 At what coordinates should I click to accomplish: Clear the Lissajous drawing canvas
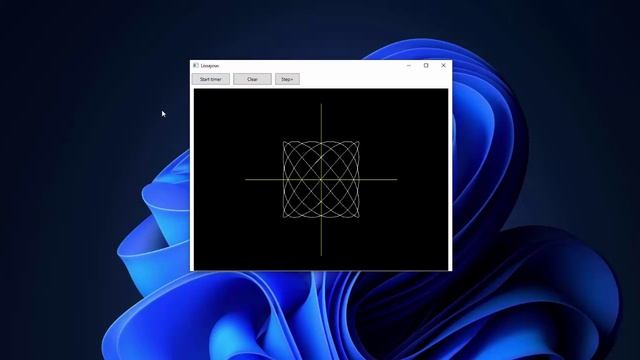252,79
